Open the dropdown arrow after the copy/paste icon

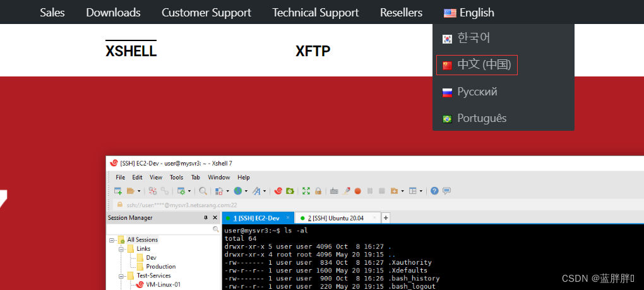227,191
